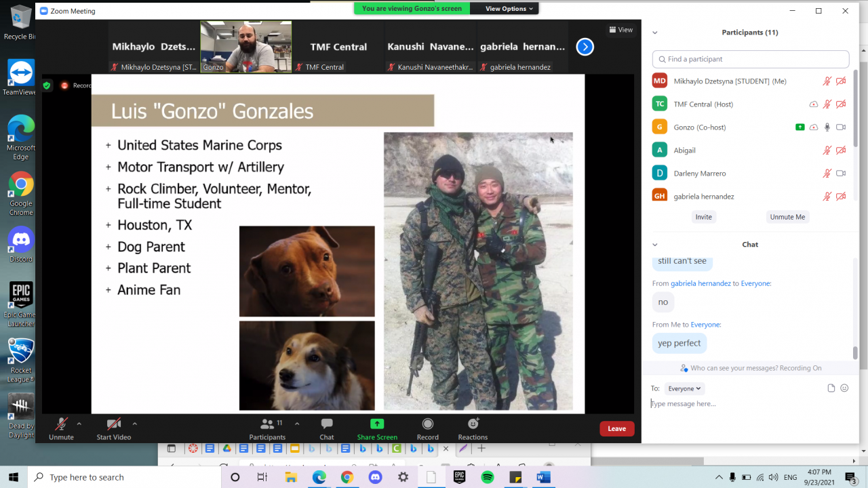Open the View Options dropdown

pos(509,9)
